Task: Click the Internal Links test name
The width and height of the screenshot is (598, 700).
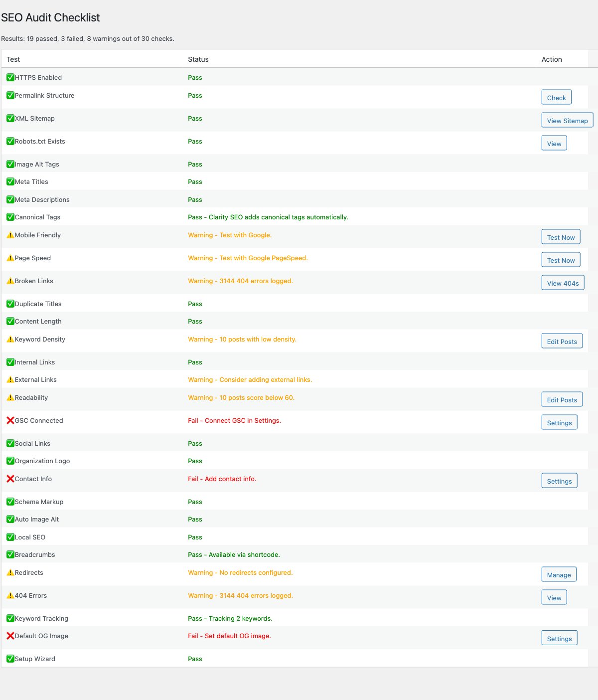Action: (x=35, y=362)
